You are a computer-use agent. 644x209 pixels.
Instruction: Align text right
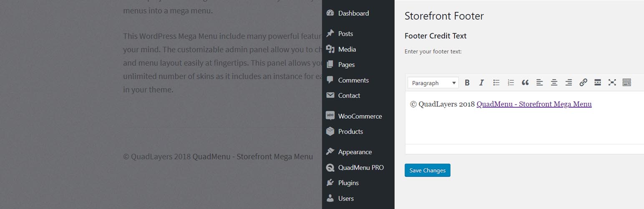[569, 83]
